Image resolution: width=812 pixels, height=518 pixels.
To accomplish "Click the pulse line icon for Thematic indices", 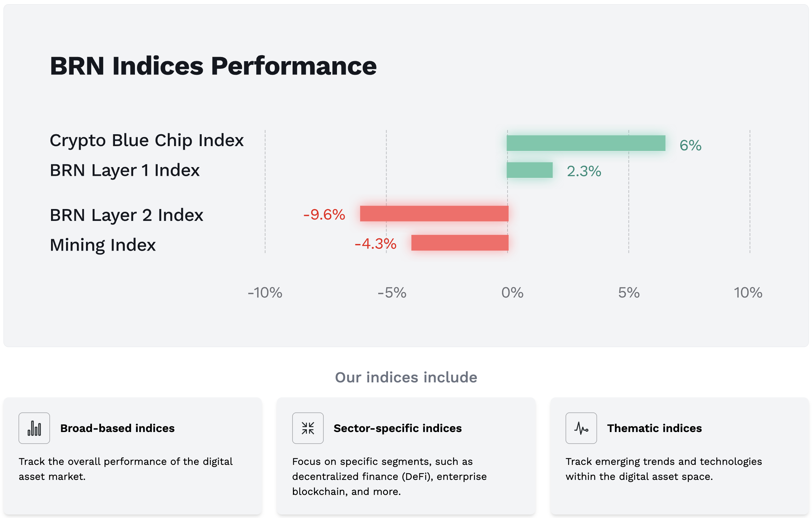I will 581,428.
